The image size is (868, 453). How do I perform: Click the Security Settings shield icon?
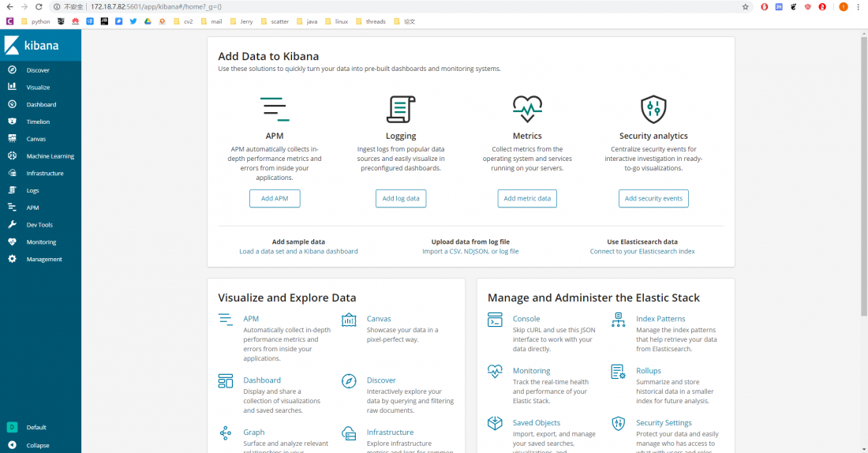click(x=619, y=424)
